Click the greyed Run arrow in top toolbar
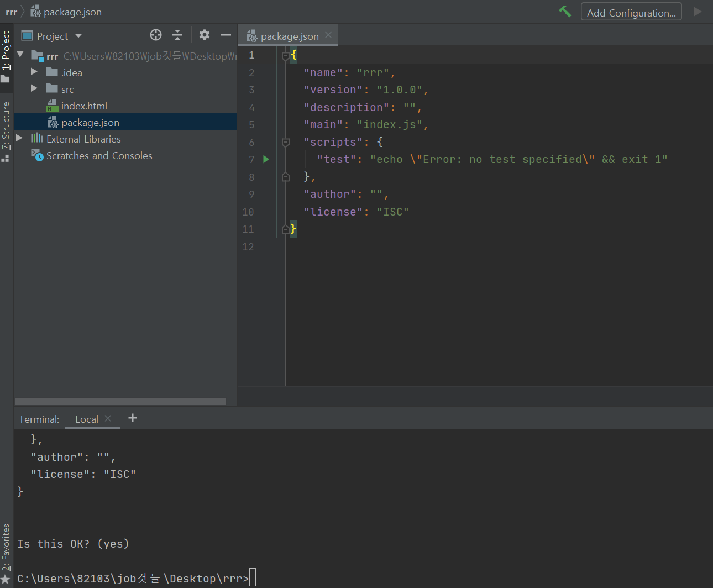Image resolution: width=713 pixels, height=588 pixels. click(698, 12)
